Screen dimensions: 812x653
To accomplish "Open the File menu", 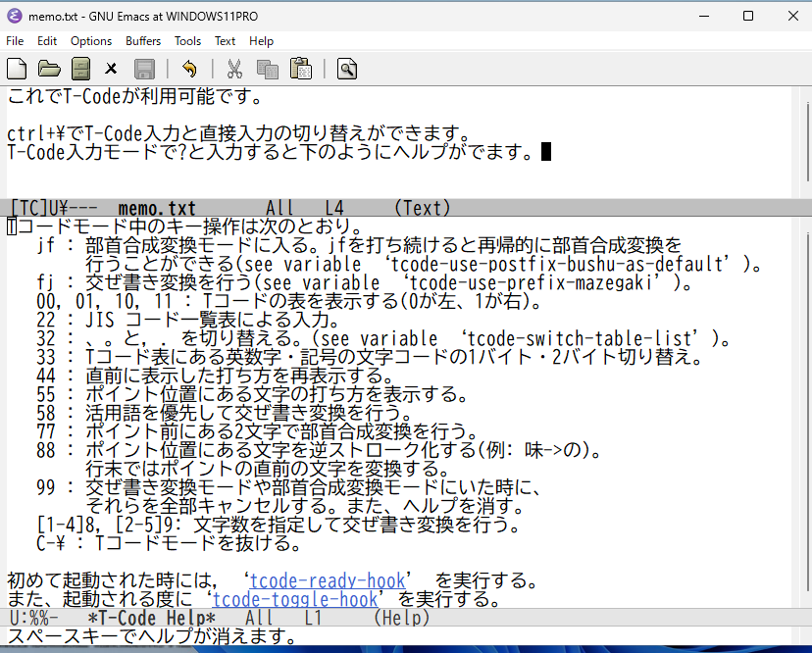I will (15, 41).
